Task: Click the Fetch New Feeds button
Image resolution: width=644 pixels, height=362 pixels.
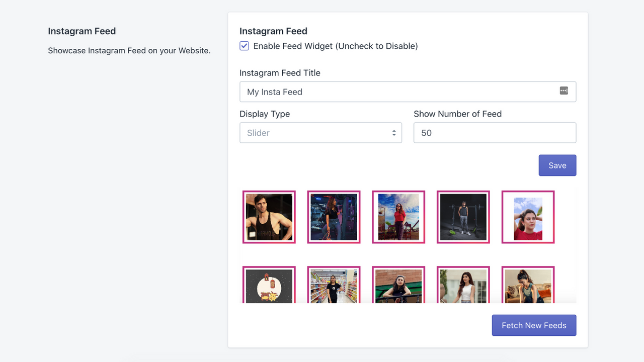Action: coord(534,325)
